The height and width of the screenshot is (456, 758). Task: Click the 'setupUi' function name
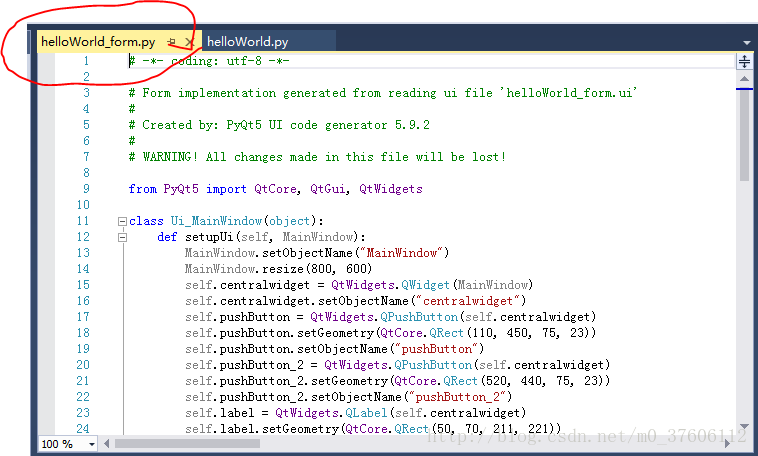[209, 237]
